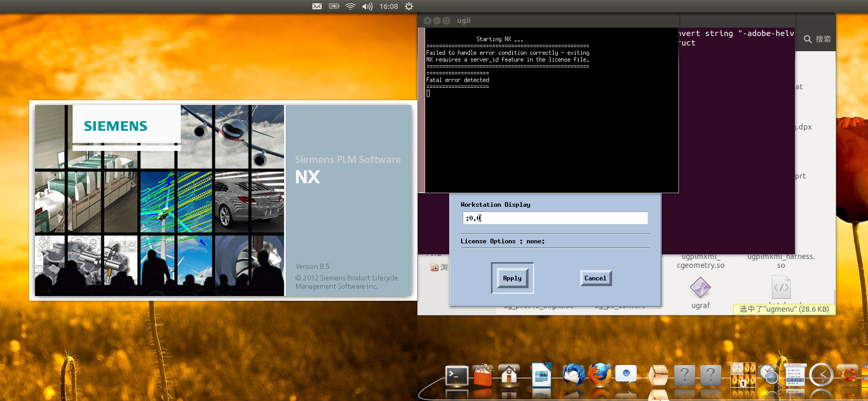Select the XML code file icon
This screenshot has height=401, width=868.
[x=781, y=288]
